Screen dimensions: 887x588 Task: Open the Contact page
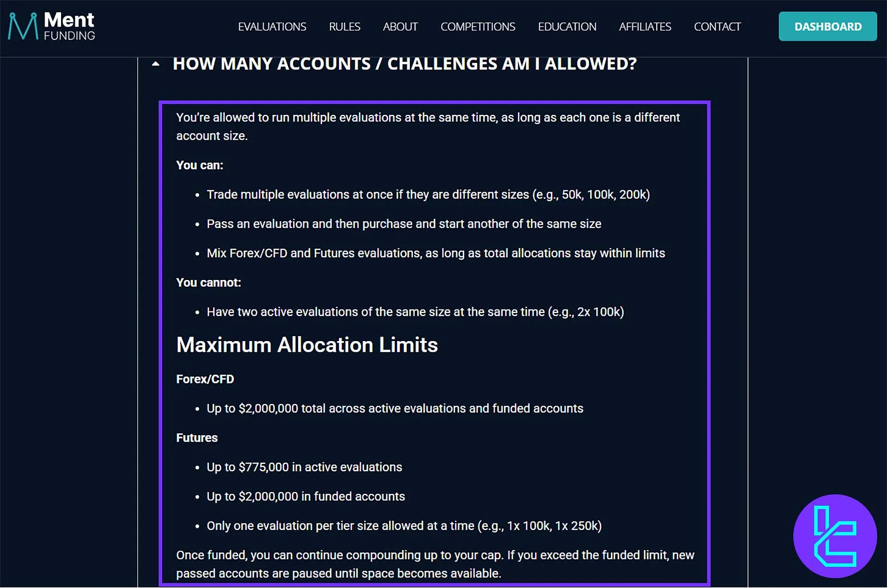point(717,27)
